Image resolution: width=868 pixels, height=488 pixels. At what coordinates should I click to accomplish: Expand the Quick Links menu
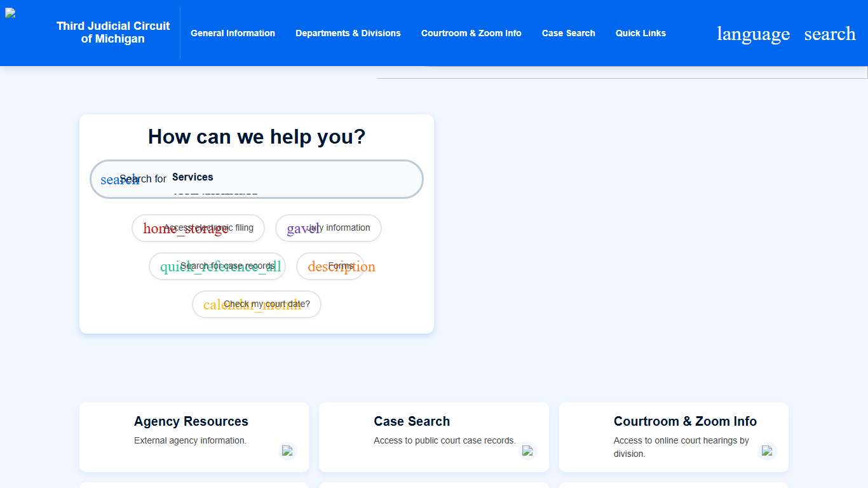coord(641,33)
